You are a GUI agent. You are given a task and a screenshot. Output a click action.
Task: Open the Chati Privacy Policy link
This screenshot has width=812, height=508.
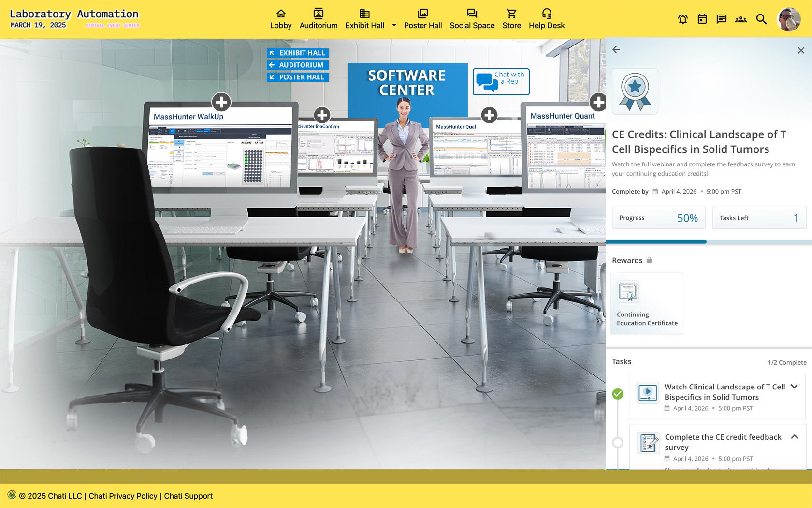click(x=123, y=496)
